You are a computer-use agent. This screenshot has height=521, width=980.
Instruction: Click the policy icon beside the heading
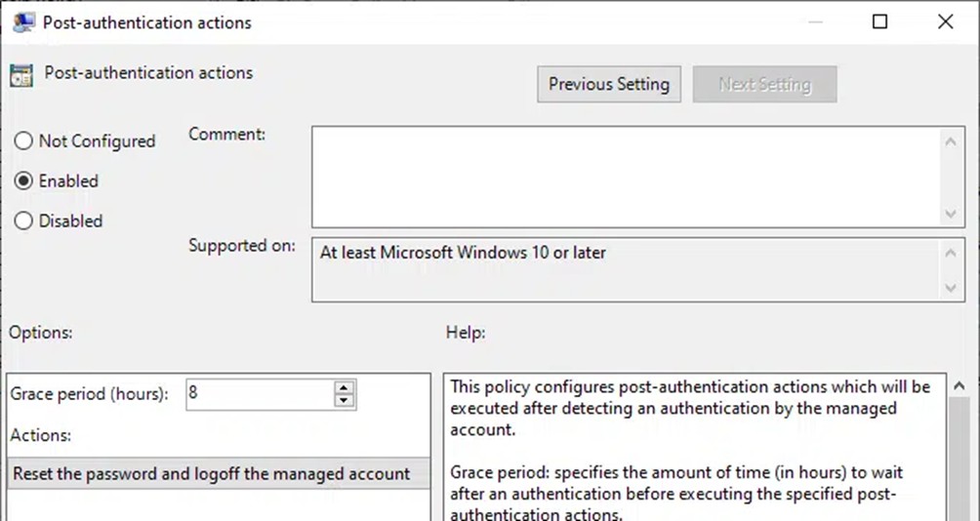pos(21,75)
